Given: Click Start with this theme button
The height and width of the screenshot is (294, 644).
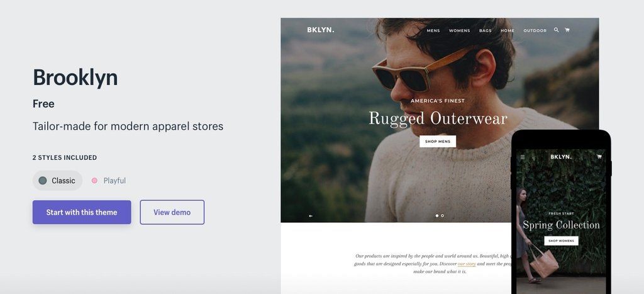Looking at the screenshot, I should 82,212.
